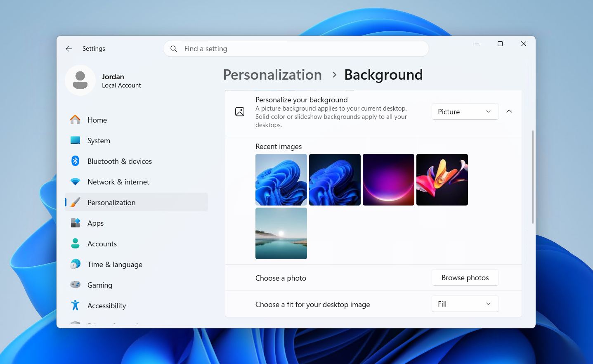Click the picture icon beside Personalize your background
Screen dimensions: 593x364
[x=240, y=112]
